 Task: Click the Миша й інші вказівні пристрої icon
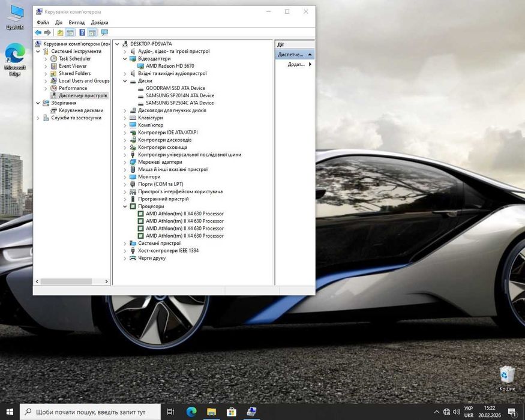[133, 169]
